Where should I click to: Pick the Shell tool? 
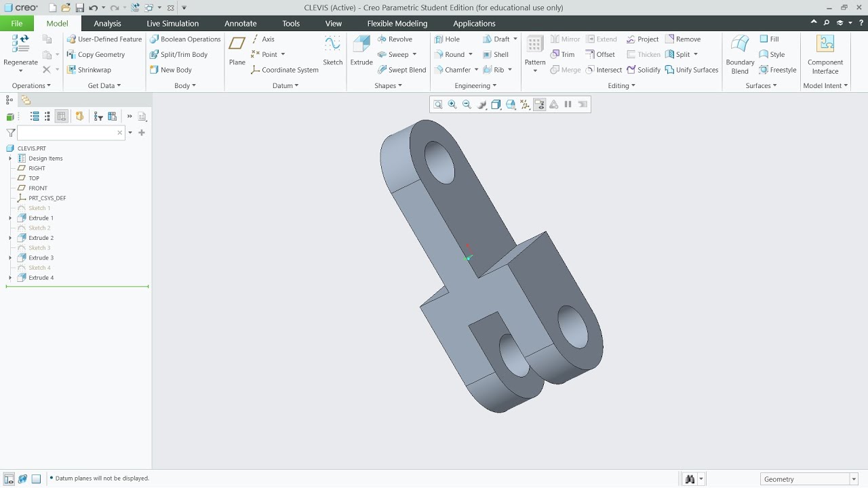click(x=496, y=55)
